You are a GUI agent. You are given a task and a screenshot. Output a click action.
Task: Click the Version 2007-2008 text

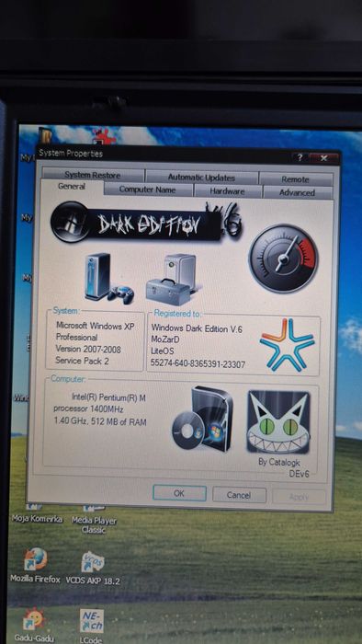coord(89,349)
